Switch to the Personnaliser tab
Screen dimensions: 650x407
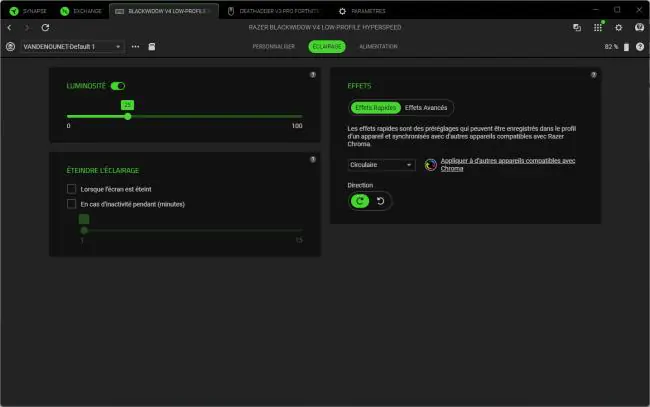point(274,46)
